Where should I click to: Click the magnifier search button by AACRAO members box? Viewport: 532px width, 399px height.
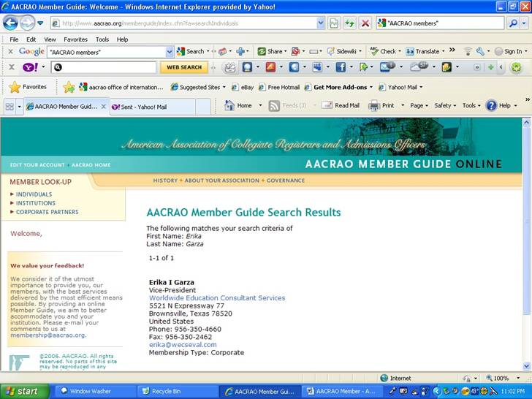pos(513,23)
